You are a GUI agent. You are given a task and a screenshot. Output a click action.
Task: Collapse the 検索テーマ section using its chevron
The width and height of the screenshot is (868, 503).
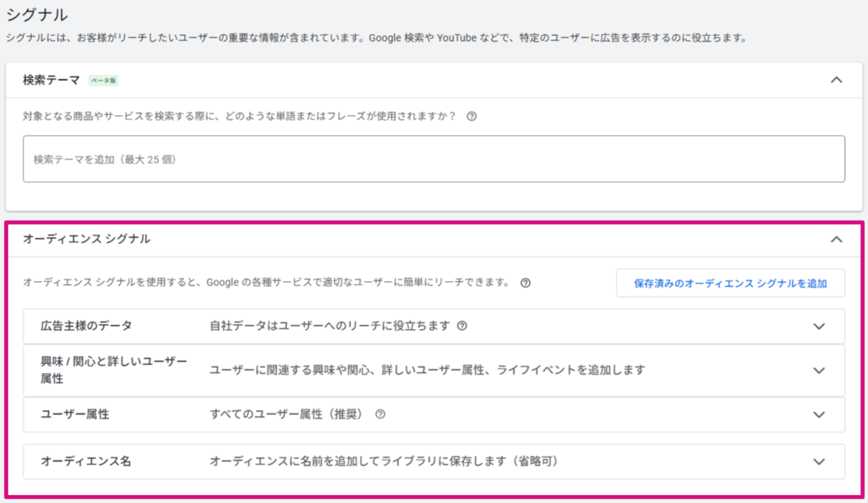pyautogui.click(x=836, y=80)
